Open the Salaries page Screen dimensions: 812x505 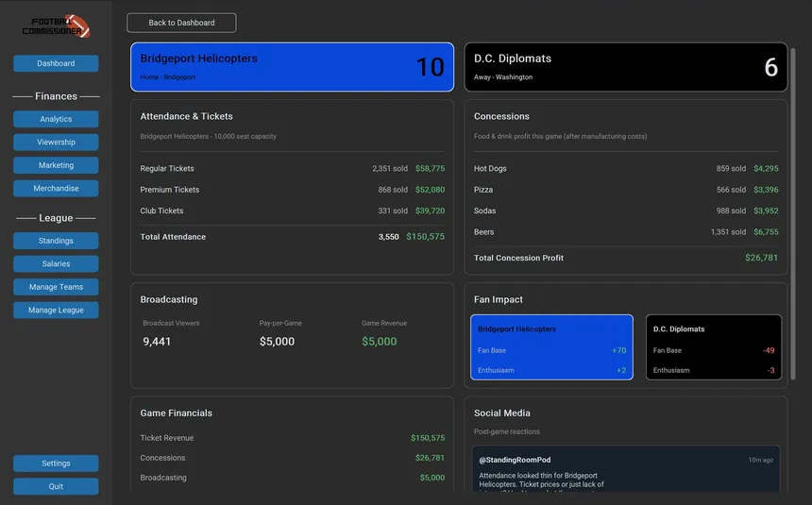click(56, 263)
